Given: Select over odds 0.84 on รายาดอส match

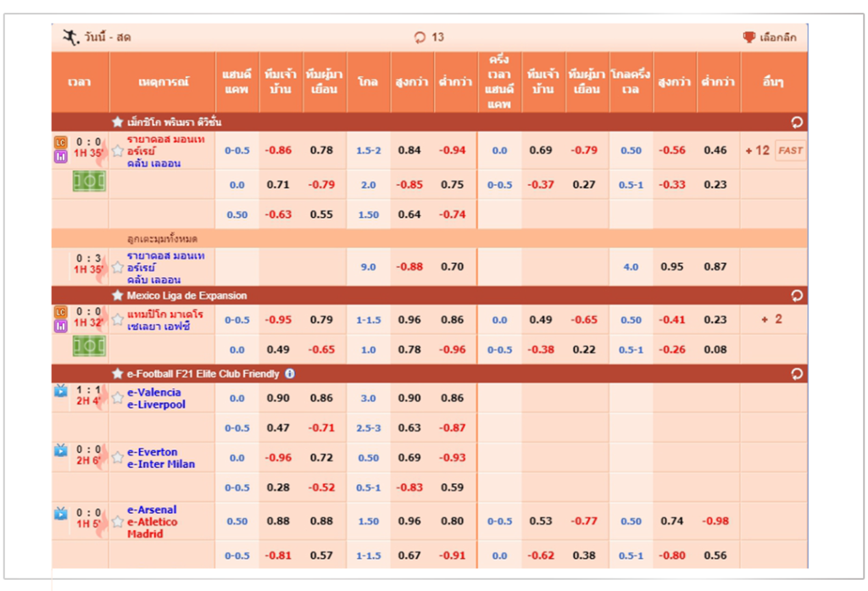Looking at the screenshot, I should [409, 150].
